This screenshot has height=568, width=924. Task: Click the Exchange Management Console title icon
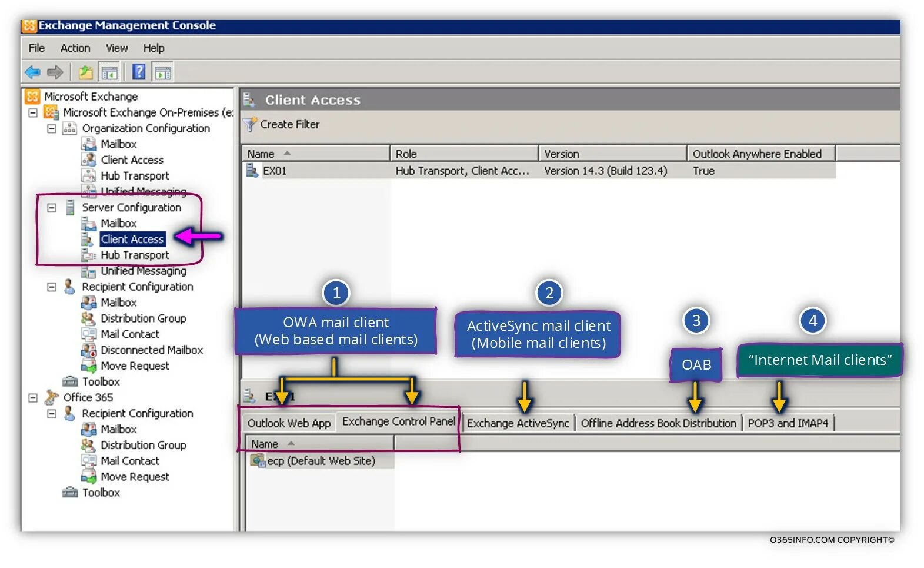(29, 26)
